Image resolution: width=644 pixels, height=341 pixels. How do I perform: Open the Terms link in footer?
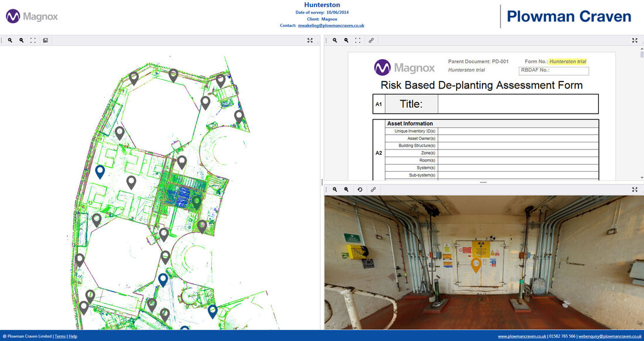pos(60,336)
